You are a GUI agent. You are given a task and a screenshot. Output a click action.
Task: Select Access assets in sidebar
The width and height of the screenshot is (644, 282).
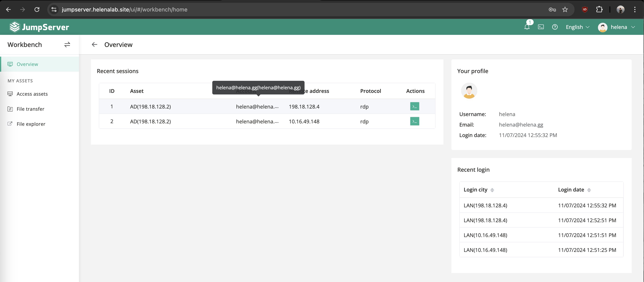(x=32, y=94)
